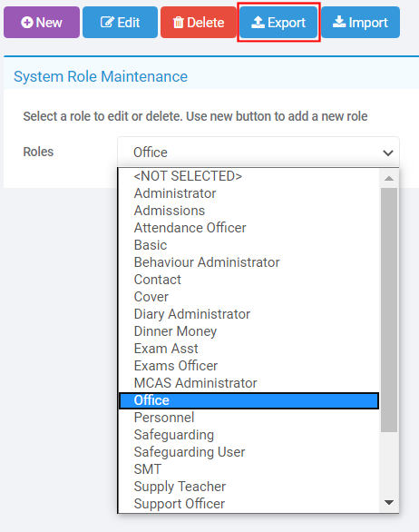The width and height of the screenshot is (419, 532).
Task: Click the plus icon on New button
Action: 27,23
